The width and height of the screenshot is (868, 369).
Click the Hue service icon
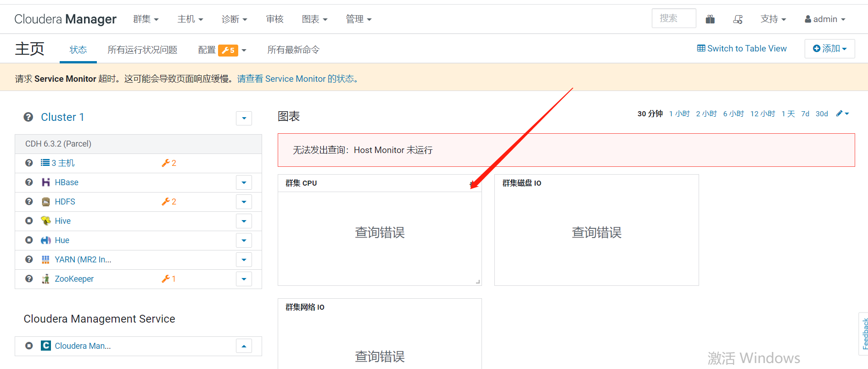pyautogui.click(x=46, y=240)
